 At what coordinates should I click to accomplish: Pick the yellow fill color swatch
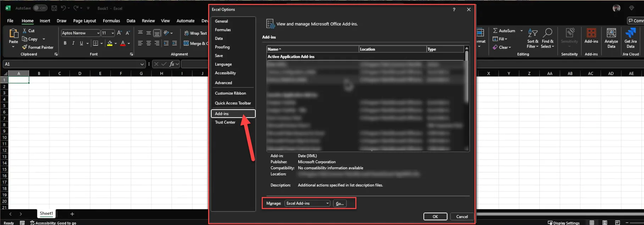coord(110,43)
